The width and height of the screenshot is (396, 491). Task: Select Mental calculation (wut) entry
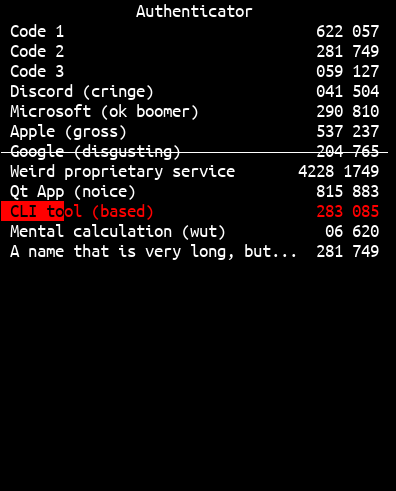click(195, 231)
